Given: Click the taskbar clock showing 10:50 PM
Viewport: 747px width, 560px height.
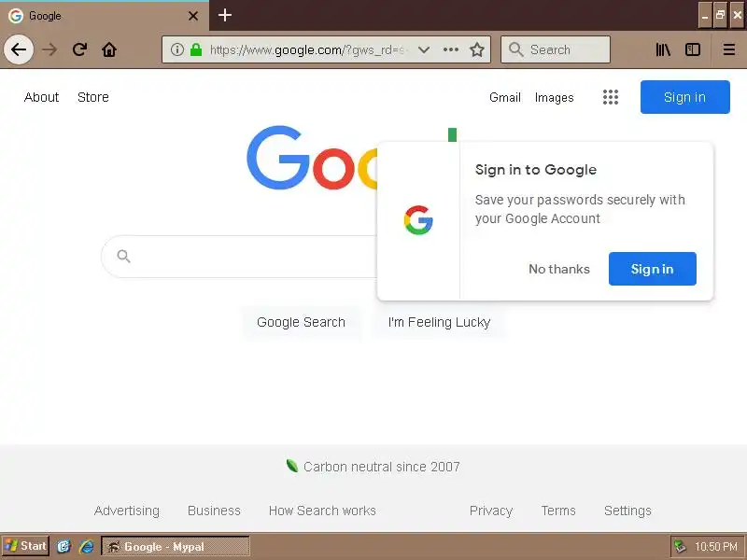Looking at the screenshot, I should 716,546.
